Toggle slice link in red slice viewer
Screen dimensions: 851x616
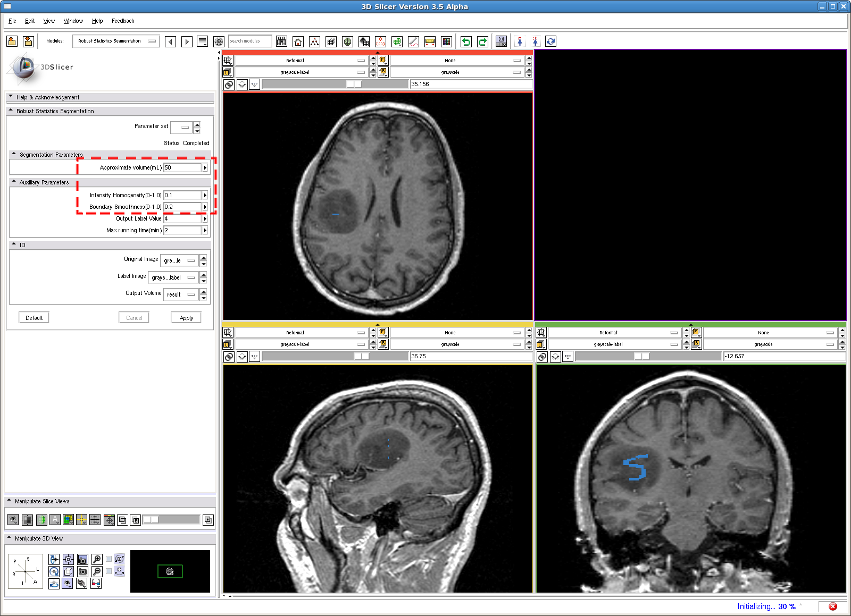[x=229, y=85]
